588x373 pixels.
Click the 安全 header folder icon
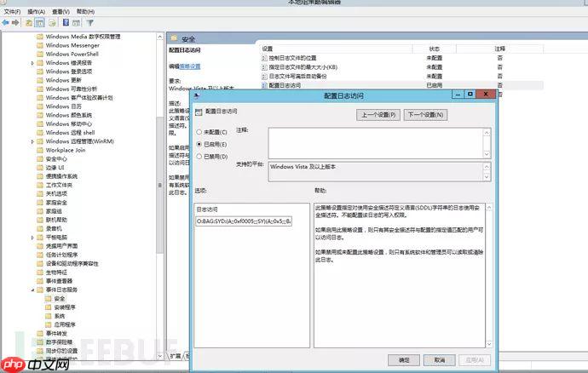tap(174, 38)
